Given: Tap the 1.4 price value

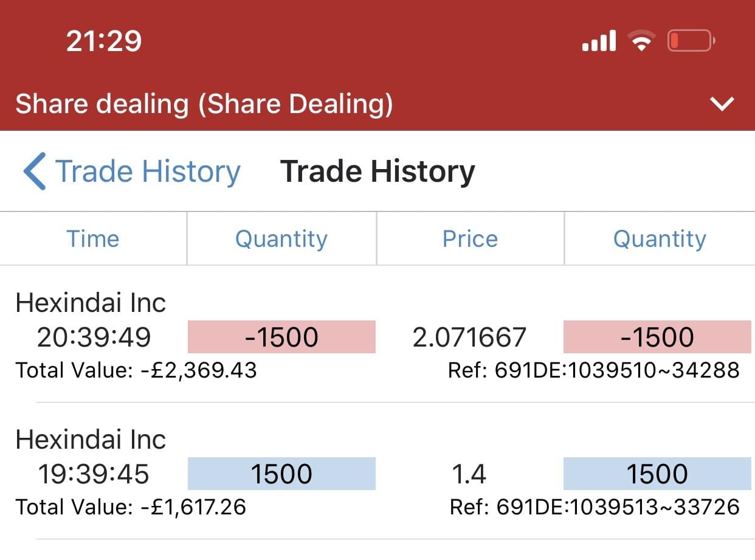Looking at the screenshot, I should [469, 474].
